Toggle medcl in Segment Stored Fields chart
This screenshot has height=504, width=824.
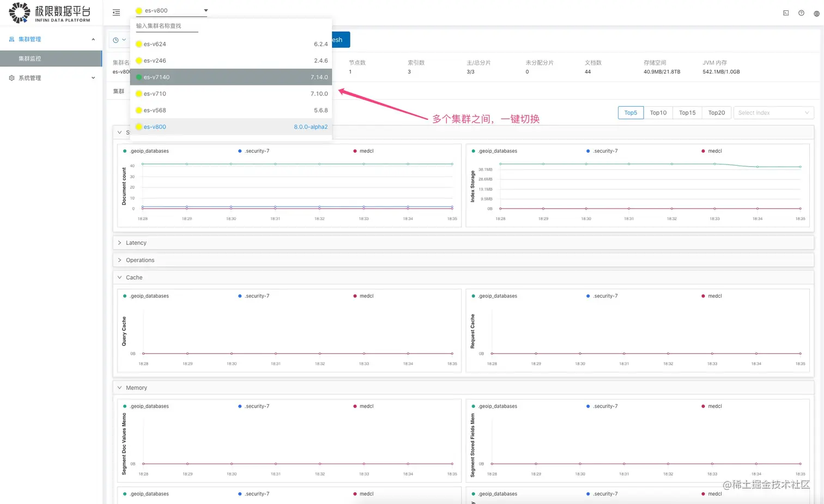click(x=712, y=406)
